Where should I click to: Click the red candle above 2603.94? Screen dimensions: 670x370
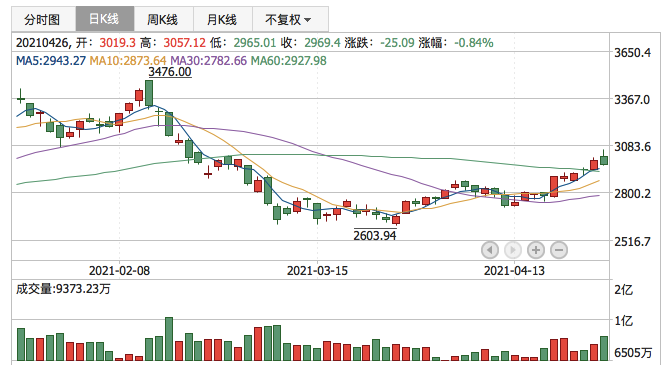[x=396, y=220]
